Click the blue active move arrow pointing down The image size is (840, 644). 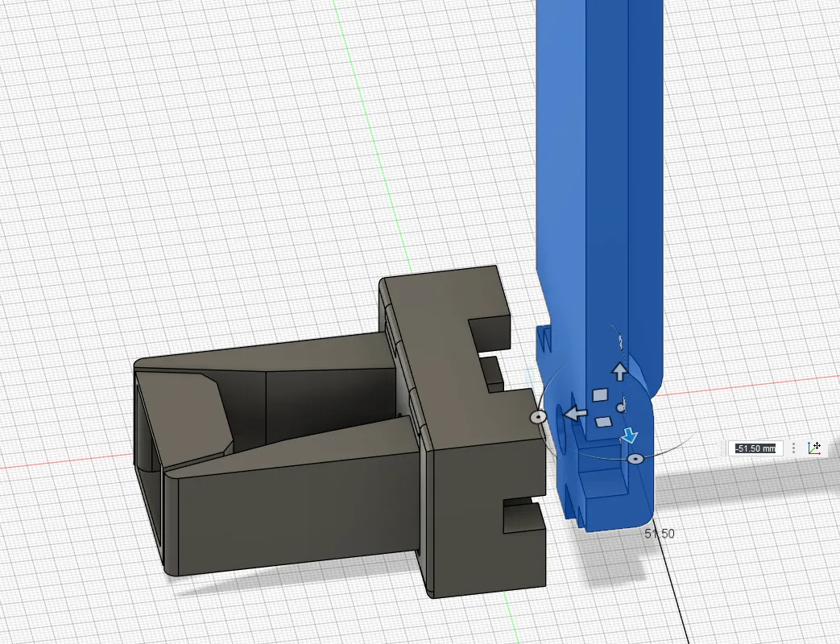pyautogui.click(x=630, y=436)
